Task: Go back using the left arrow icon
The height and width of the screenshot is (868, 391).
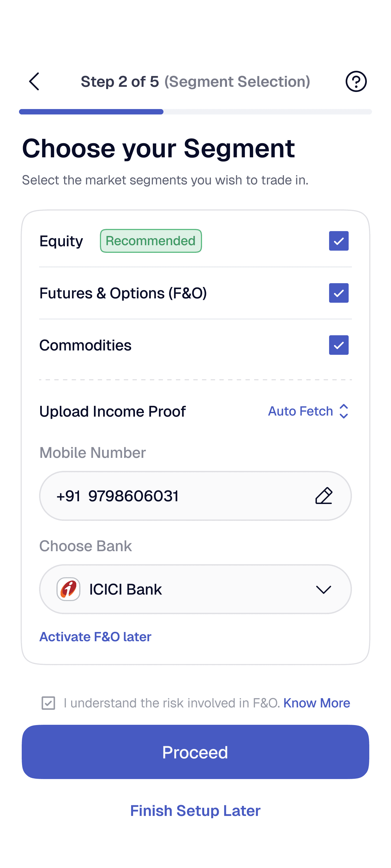Action: pyautogui.click(x=34, y=81)
